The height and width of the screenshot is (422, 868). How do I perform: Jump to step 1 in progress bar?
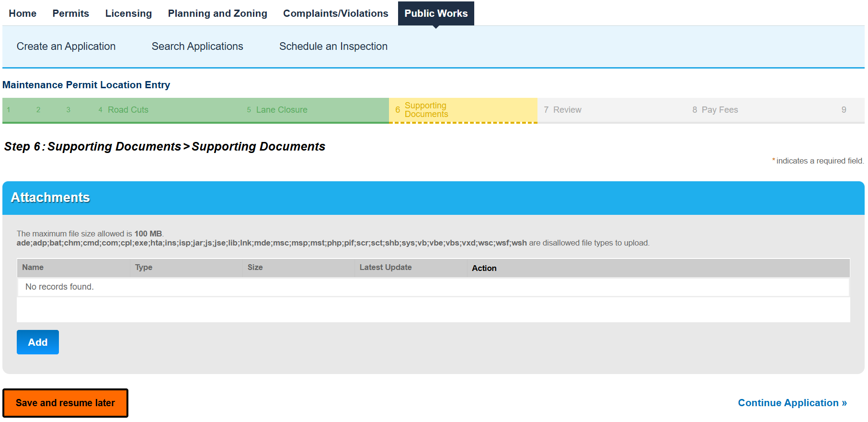[9, 110]
